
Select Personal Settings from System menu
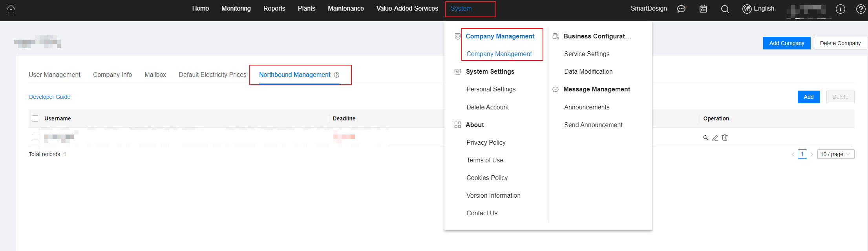tap(491, 89)
